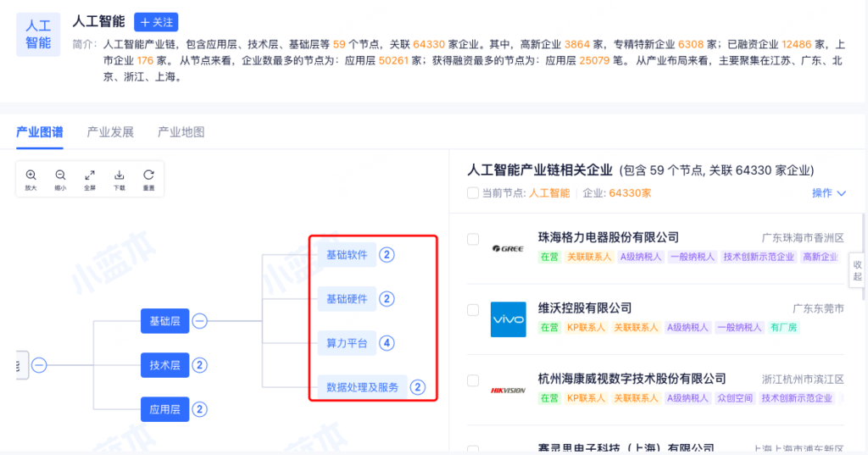
Task: Select the 应用层 node in graph
Action: (164, 409)
